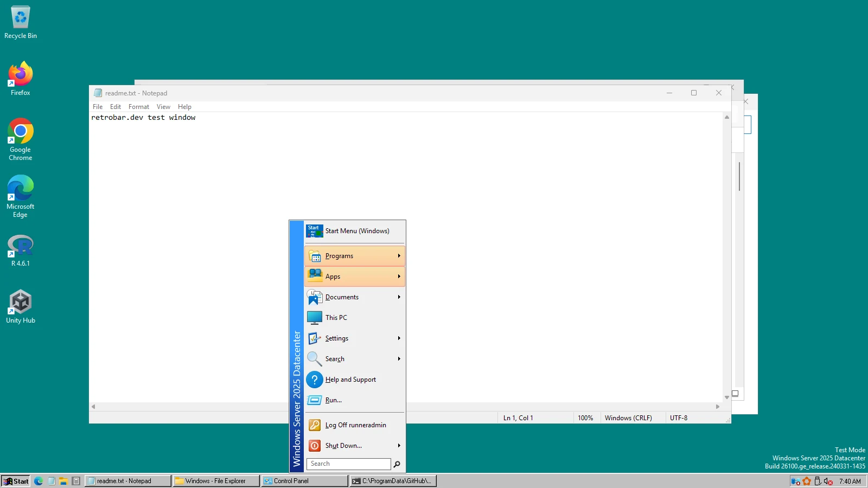The width and height of the screenshot is (868, 488).
Task: Open Notepad Format menu
Action: [139, 107]
